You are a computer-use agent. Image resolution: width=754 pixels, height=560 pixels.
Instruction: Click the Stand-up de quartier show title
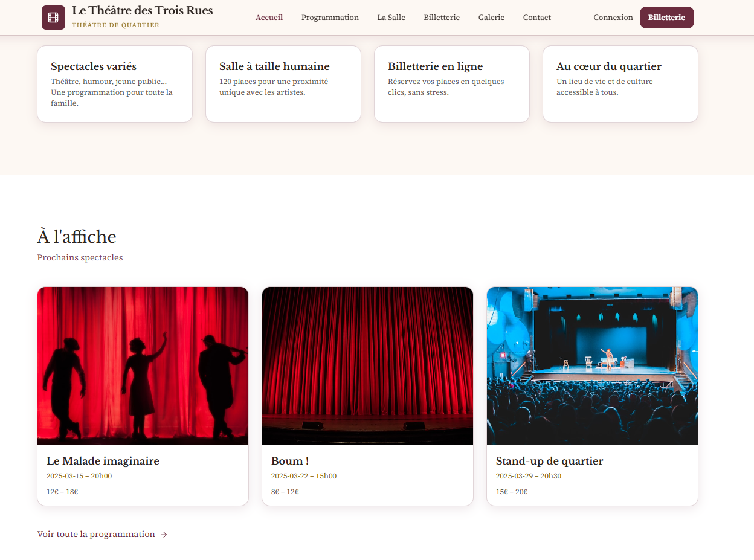(549, 461)
